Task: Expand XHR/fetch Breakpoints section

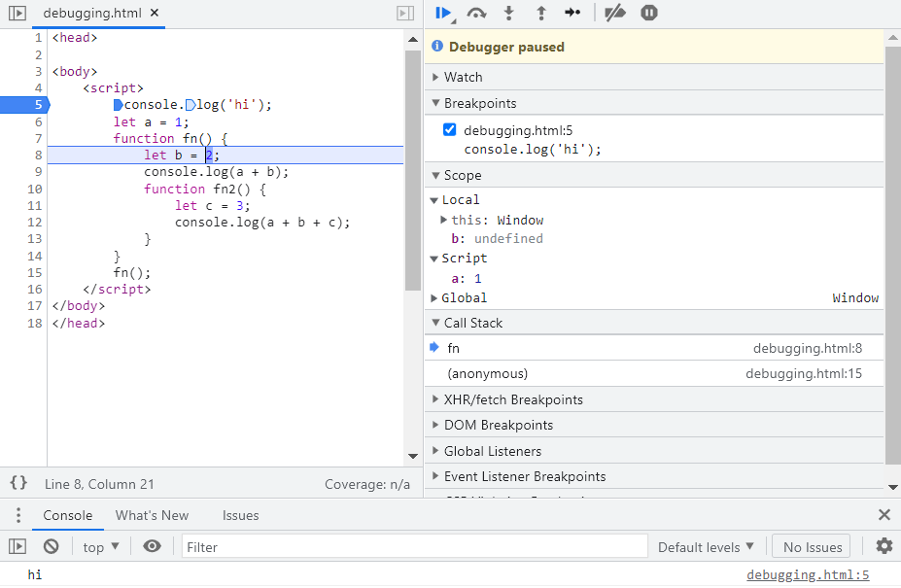Action: coord(654,399)
